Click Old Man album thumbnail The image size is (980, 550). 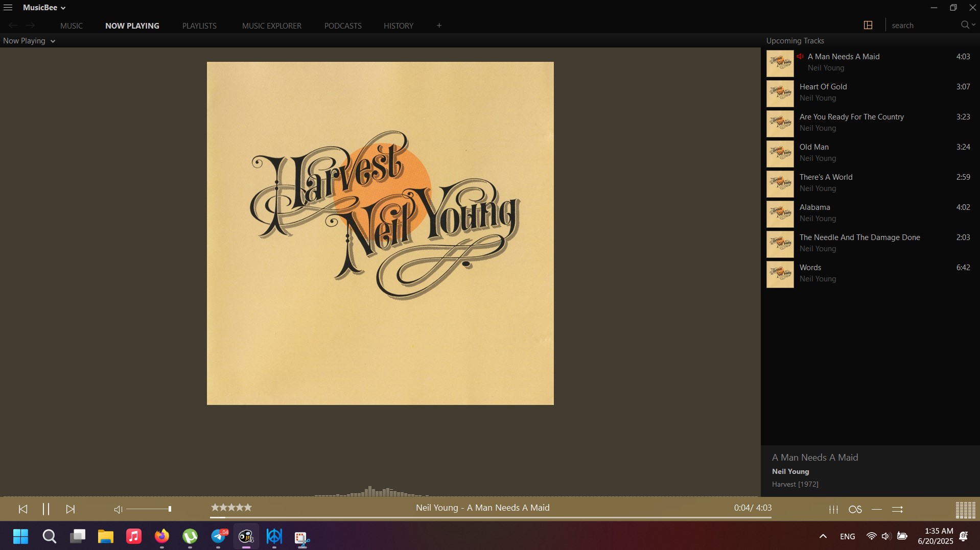point(780,154)
